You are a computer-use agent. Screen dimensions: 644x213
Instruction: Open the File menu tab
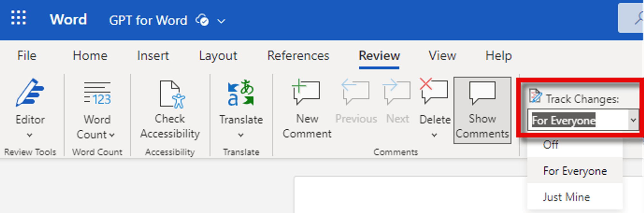[27, 56]
